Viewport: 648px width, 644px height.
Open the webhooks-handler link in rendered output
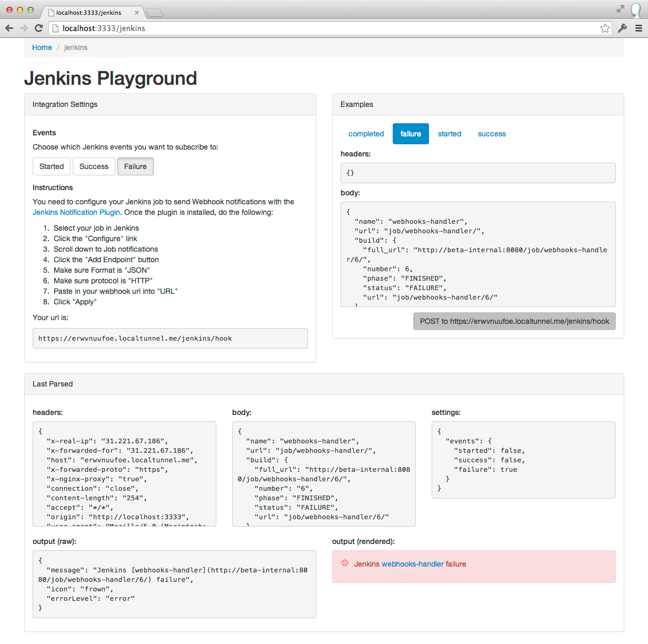point(413,564)
